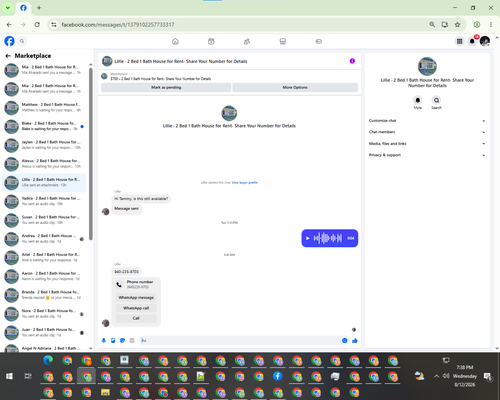Image resolution: width=500 pixels, height=400 pixels.
Task: Click the WhatsApp message button
Action: point(136,298)
